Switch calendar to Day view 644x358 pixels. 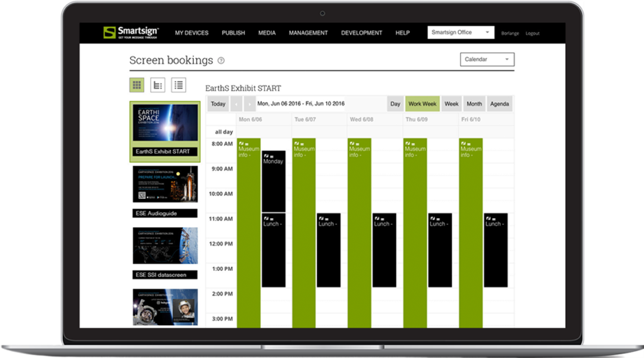pos(395,104)
